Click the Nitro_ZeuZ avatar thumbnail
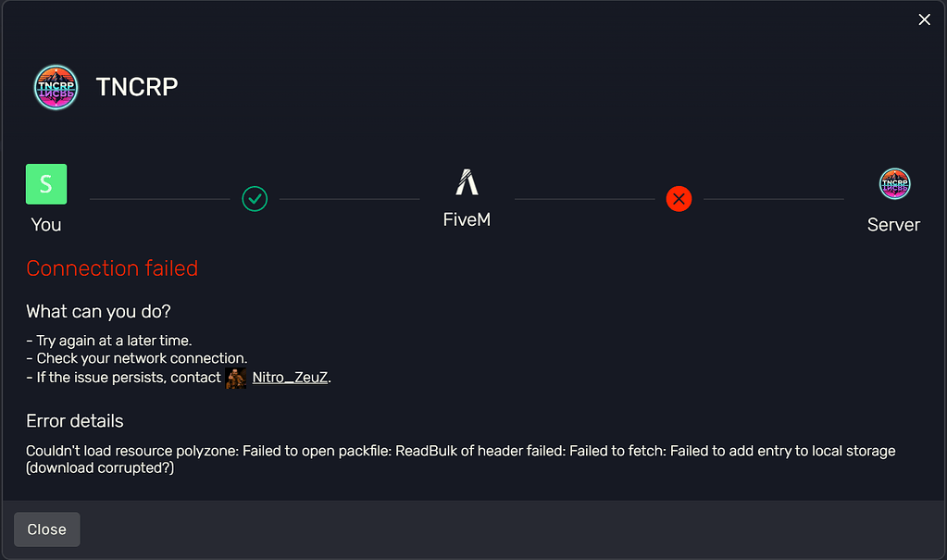Viewport: 947px width, 560px height. click(234, 377)
